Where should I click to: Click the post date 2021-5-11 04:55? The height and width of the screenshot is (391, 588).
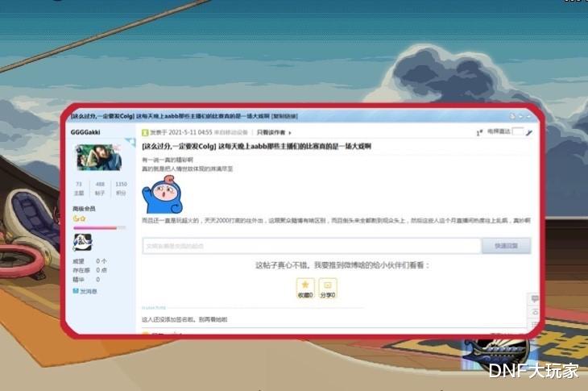tap(191, 132)
